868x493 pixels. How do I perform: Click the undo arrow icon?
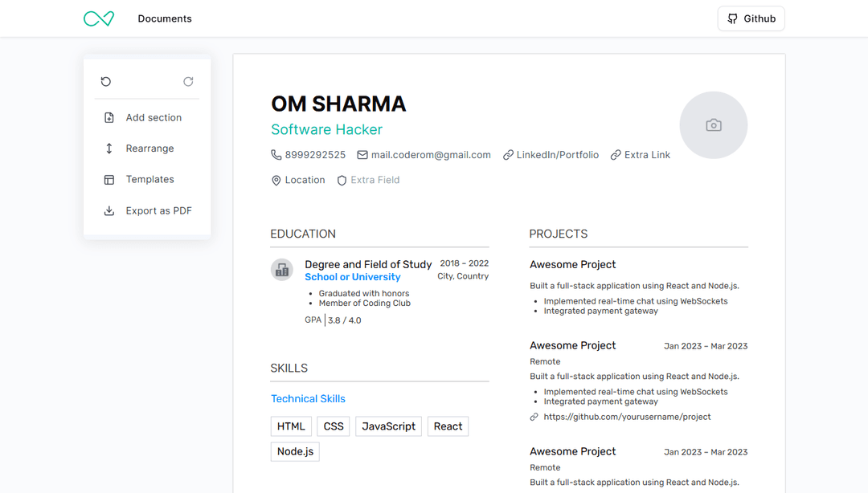click(x=106, y=82)
